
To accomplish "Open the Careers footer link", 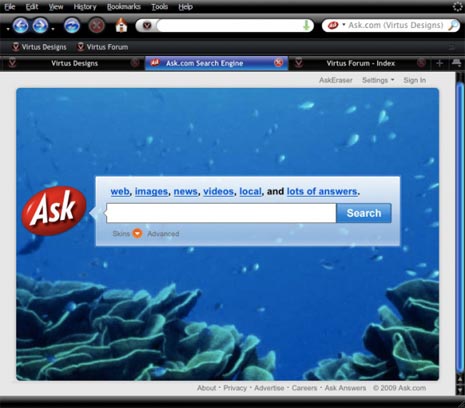I will (304, 388).
